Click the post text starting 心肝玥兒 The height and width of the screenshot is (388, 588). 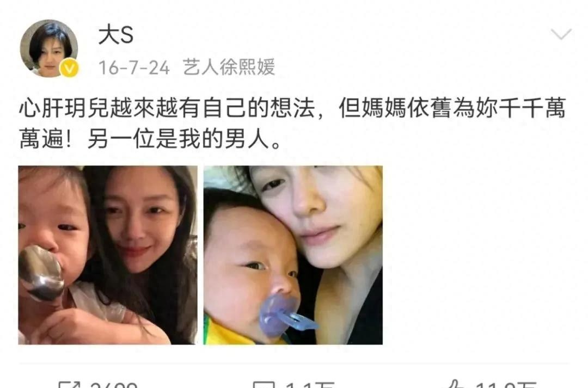click(292, 124)
